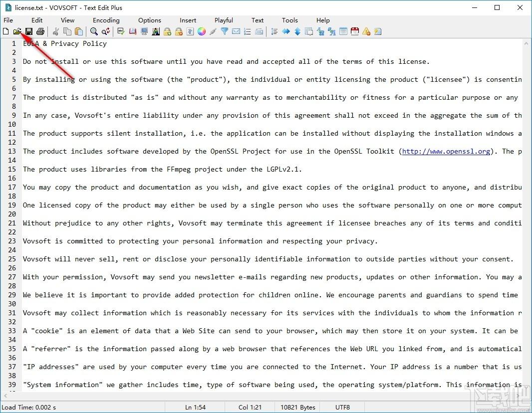532x413 pixels.
Task: Click the picture with green checkmark icon
Action: [121, 31]
